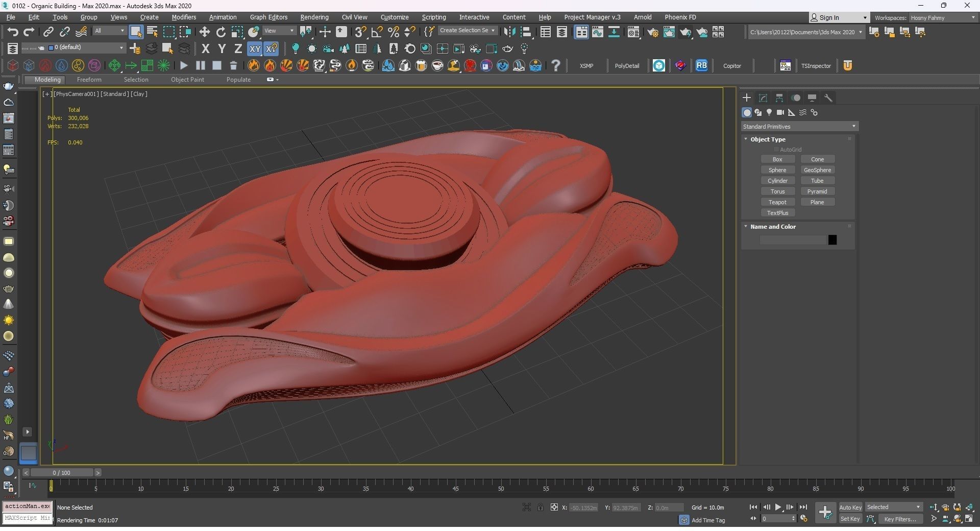Select the Lights category icon
Image resolution: width=980 pixels, height=531 pixels.
tap(769, 112)
